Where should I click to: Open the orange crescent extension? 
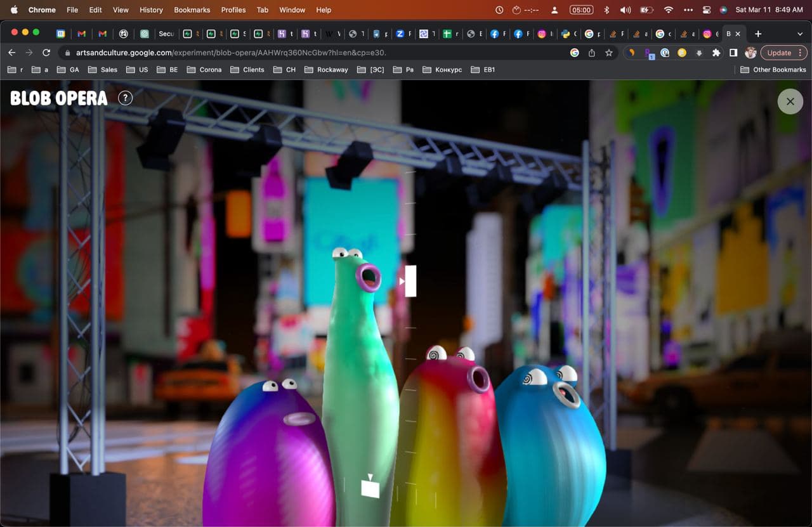coord(631,53)
